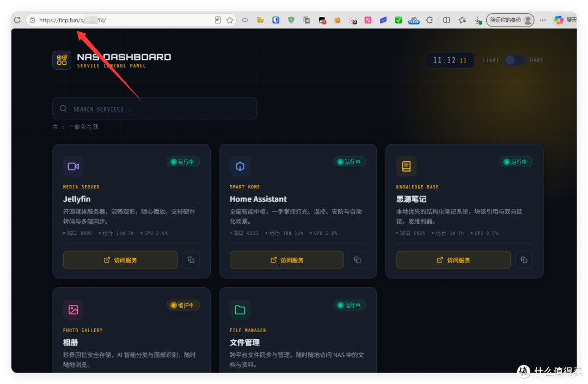Reload the page with the refresh icon

click(x=17, y=20)
